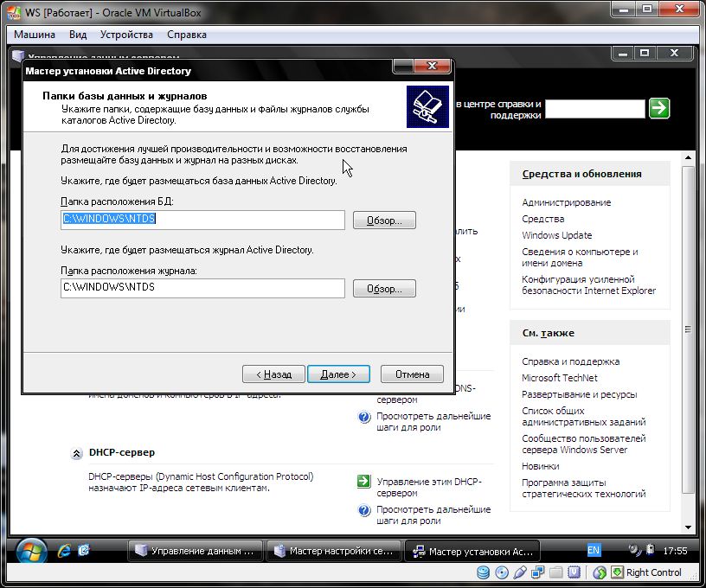706x588 pixels.
Task: Click the Отмена button
Action: click(412, 374)
